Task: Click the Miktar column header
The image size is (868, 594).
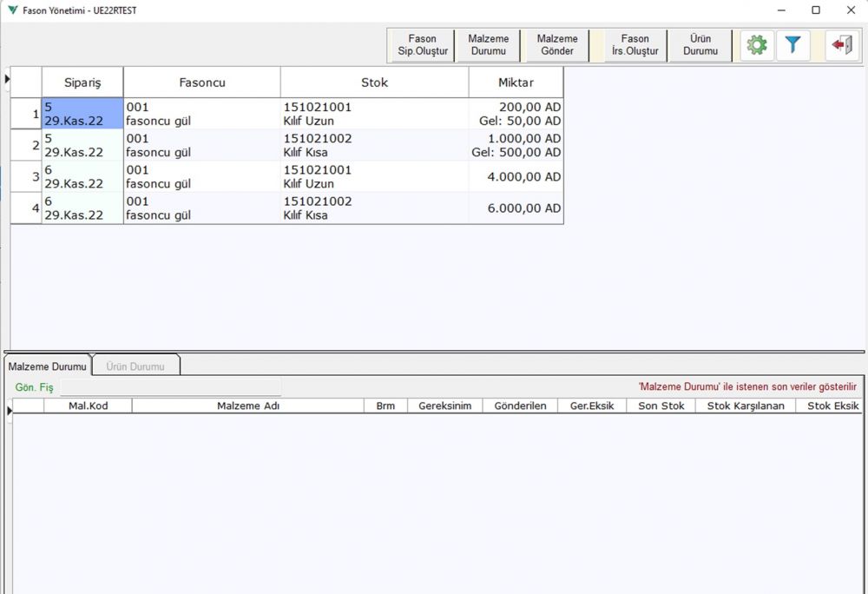Action: [x=516, y=82]
